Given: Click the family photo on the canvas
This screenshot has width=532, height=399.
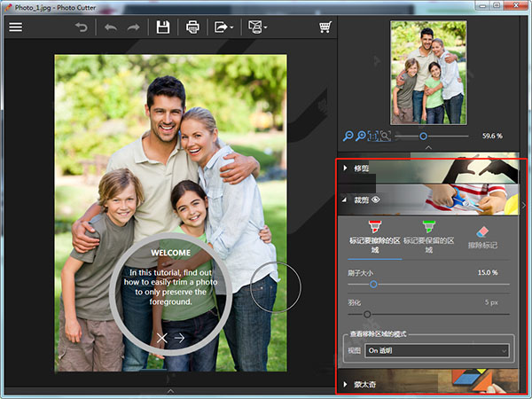Looking at the screenshot, I should point(170,213).
